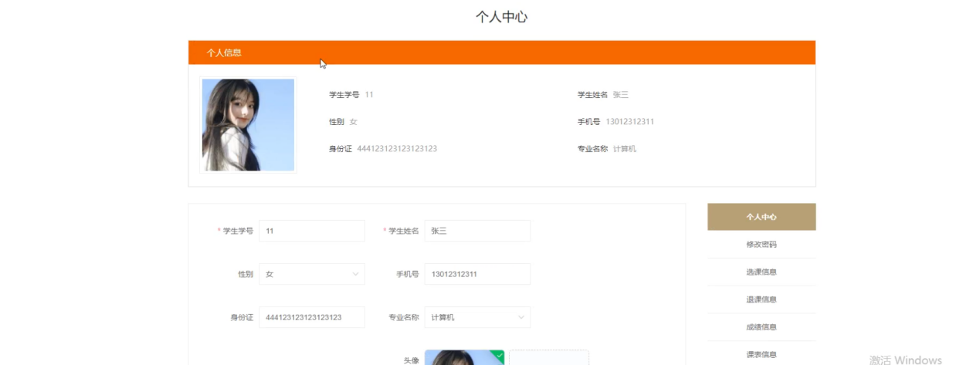The height and width of the screenshot is (365, 980).
Task: Click the 学生姓名 value 张三 in info card
Action: [621, 95]
